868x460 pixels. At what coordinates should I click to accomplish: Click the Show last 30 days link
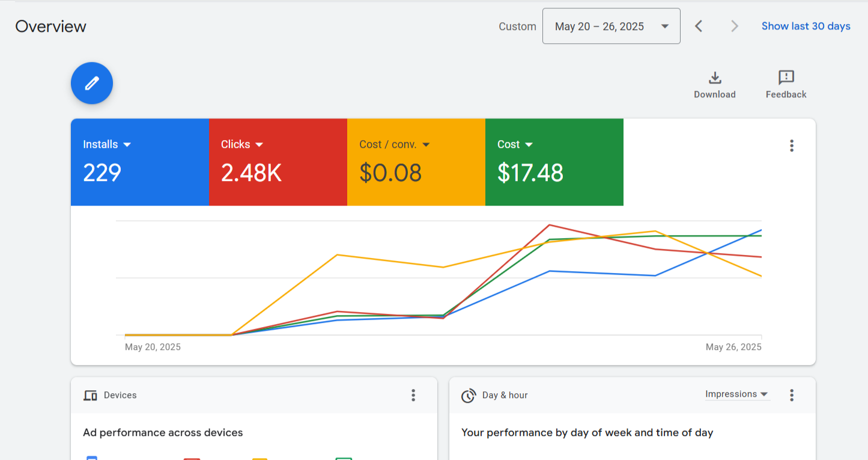[806, 26]
